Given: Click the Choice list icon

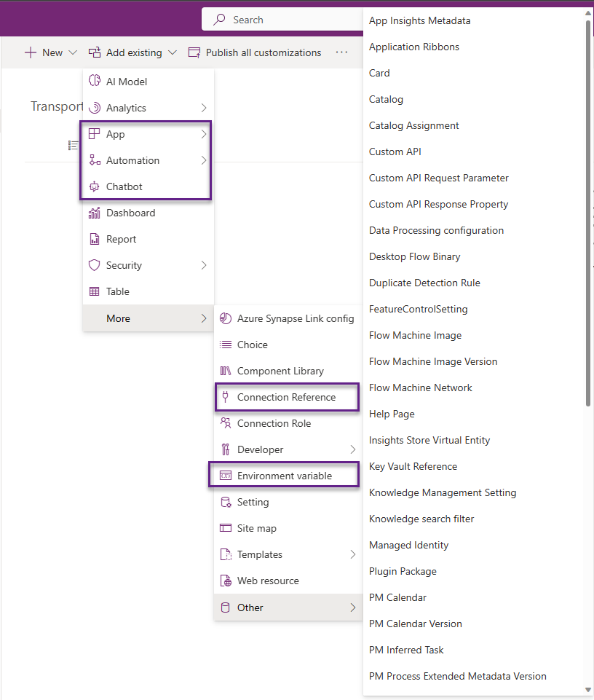Looking at the screenshot, I should coord(226,345).
